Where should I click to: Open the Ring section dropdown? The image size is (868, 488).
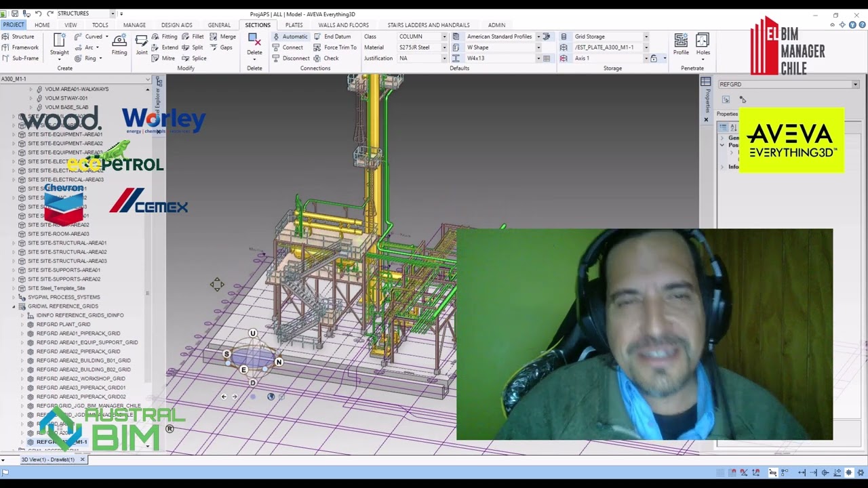click(99, 58)
